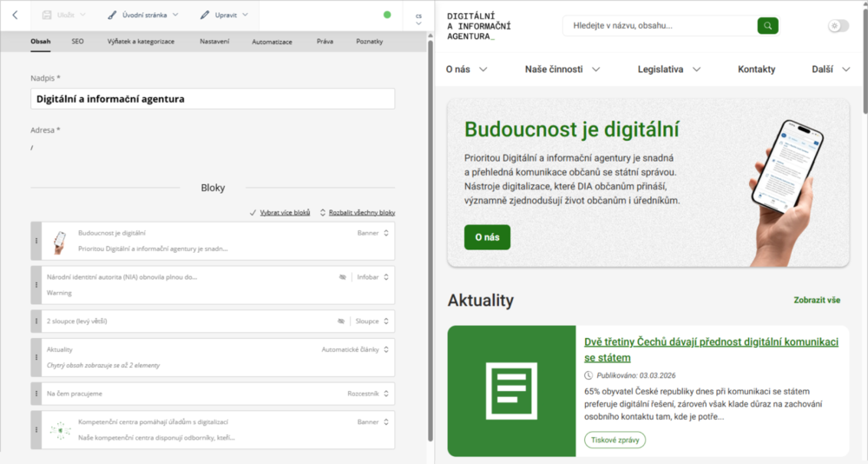Click the back arrow in editor header

click(15, 15)
